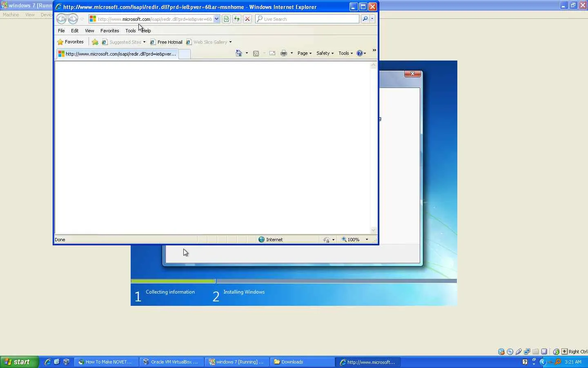Refresh the page with the green arrows icon
Screen dimensions: 588x368
236,19
